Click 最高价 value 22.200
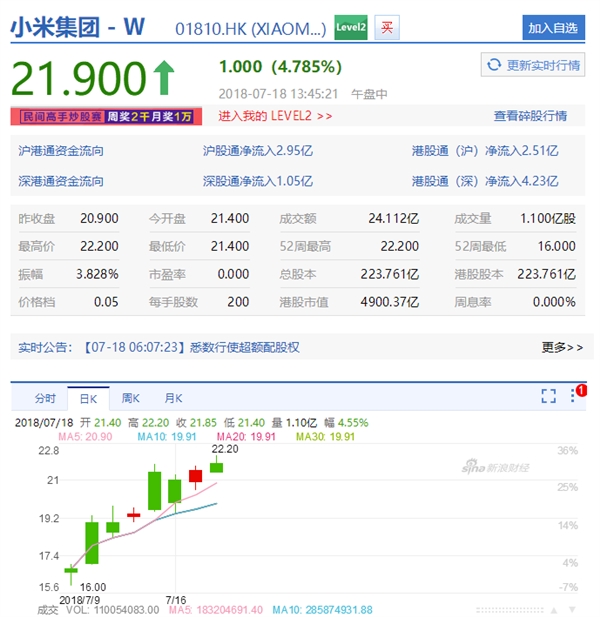Viewport: 600px width, 617px height. pos(99,246)
